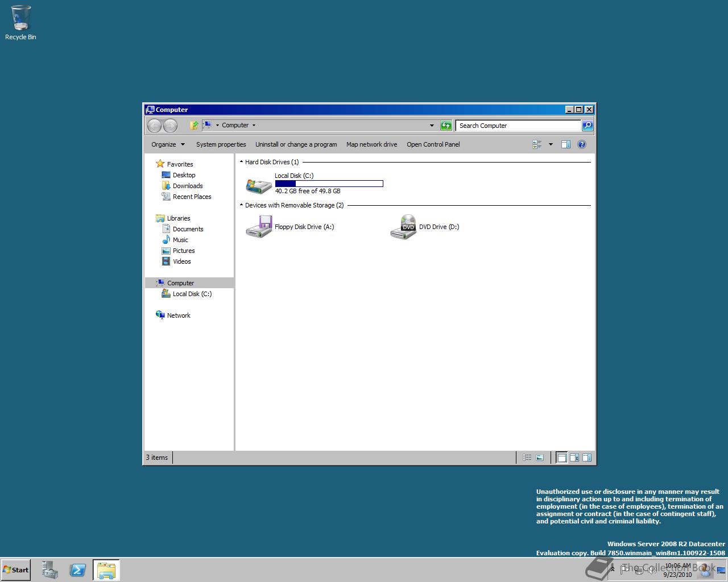Image resolution: width=728 pixels, height=582 pixels.
Task: Select the details pane layout status bar button
Action: 574,458
